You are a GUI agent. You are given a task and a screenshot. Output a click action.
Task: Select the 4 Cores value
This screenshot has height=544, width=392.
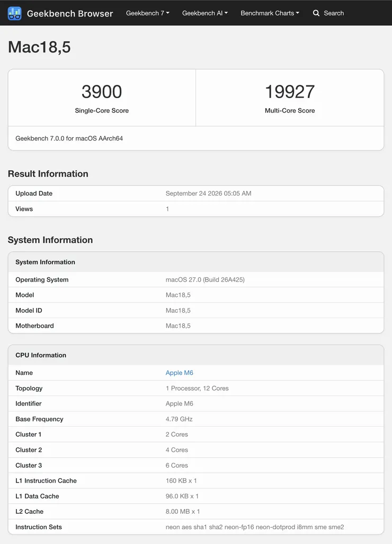pos(176,450)
